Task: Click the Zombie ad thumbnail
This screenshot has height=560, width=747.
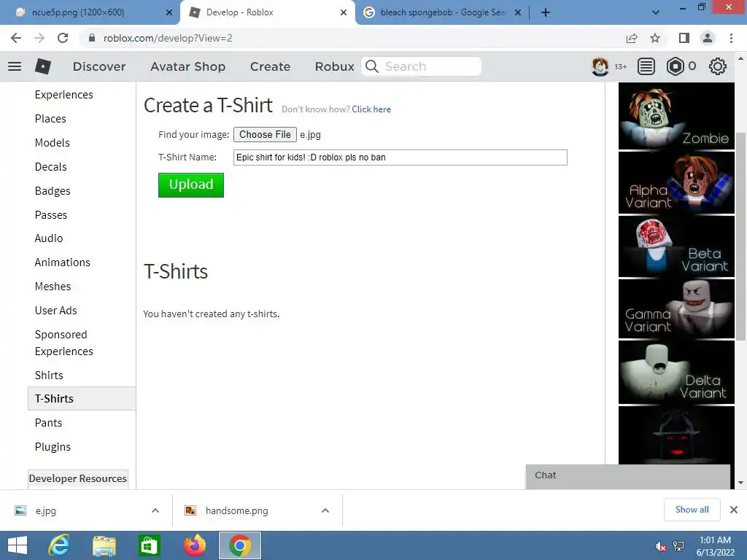Action: click(676, 116)
